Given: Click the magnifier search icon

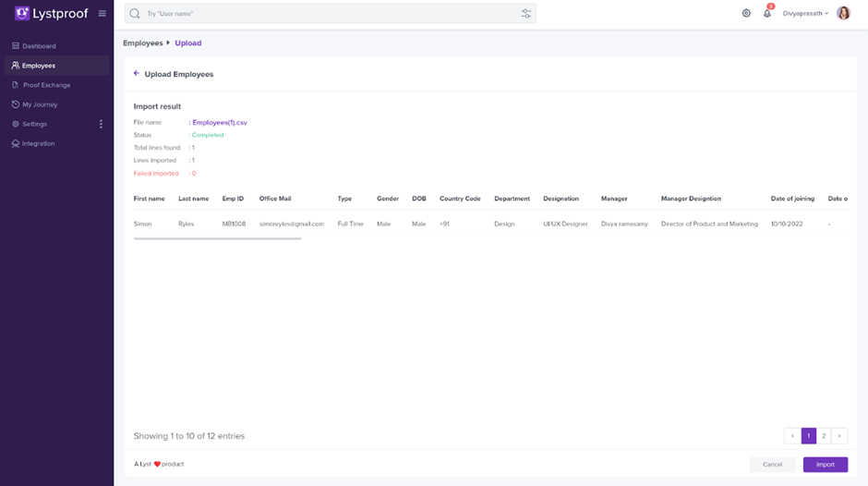Looking at the screenshot, I should (x=135, y=14).
